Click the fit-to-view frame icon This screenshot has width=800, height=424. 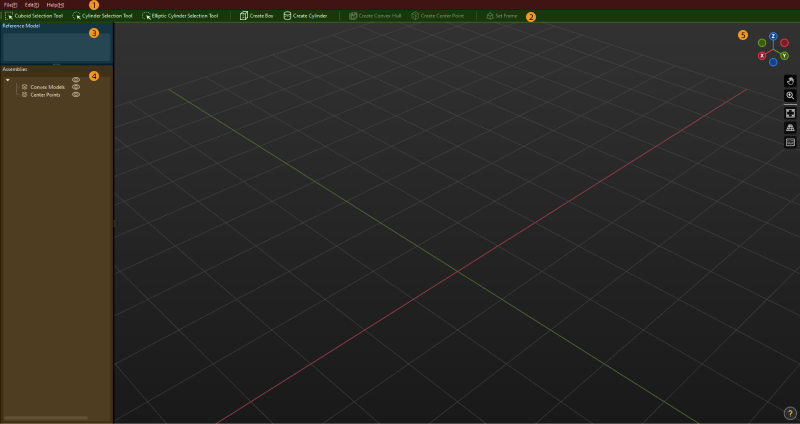(x=790, y=113)
